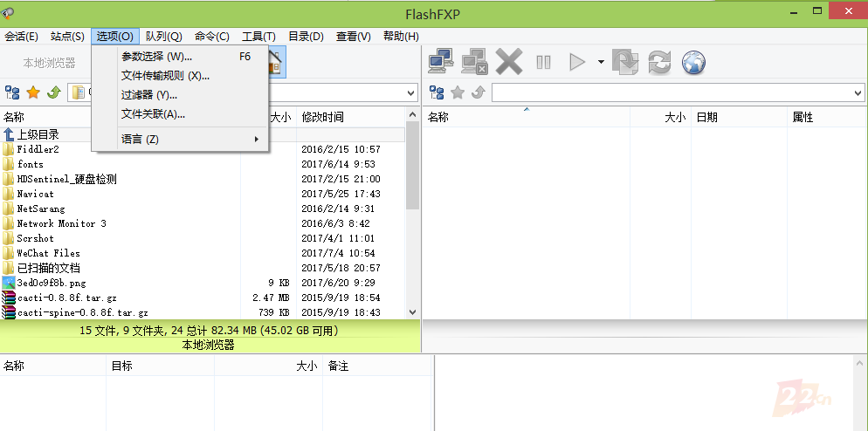This screenshot has width=868, height=431.
Task: Click the Disconnect icon with small X
Action: click(x=474, y=61)
